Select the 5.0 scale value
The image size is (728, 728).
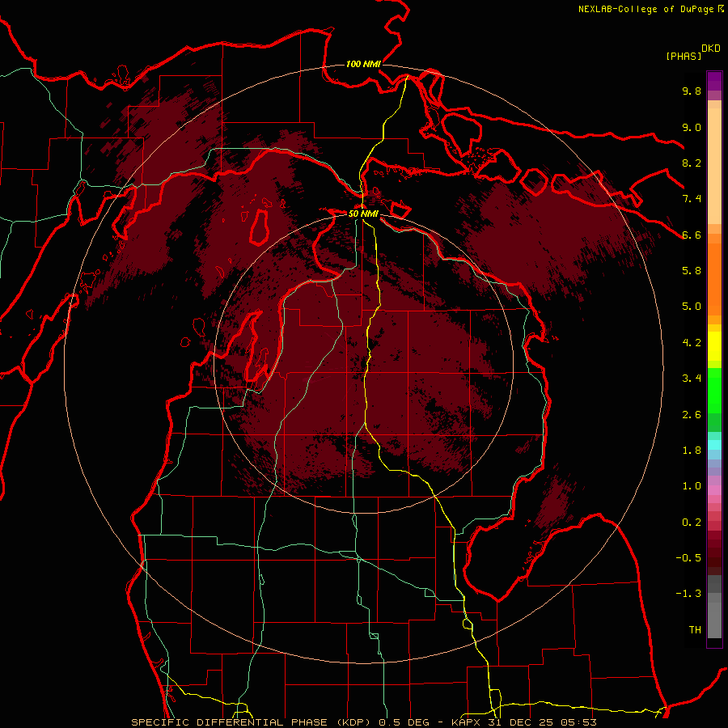692,307
